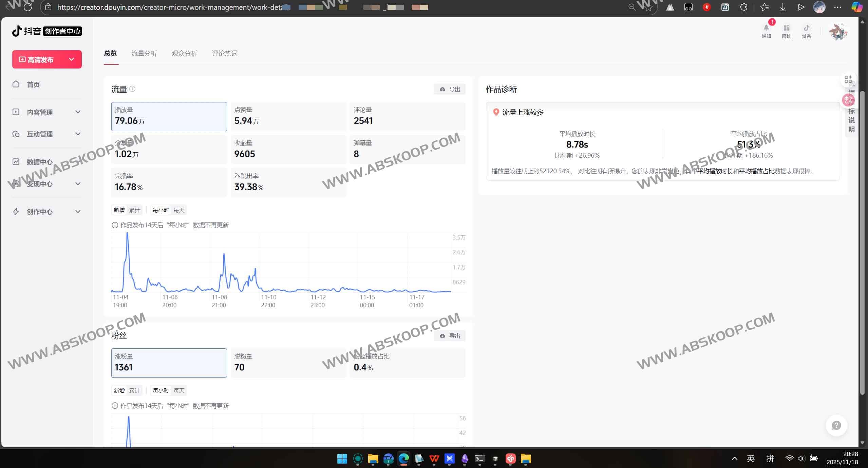Switch fans chart to 累计 view
868x468 pixels.
point(134,390)
